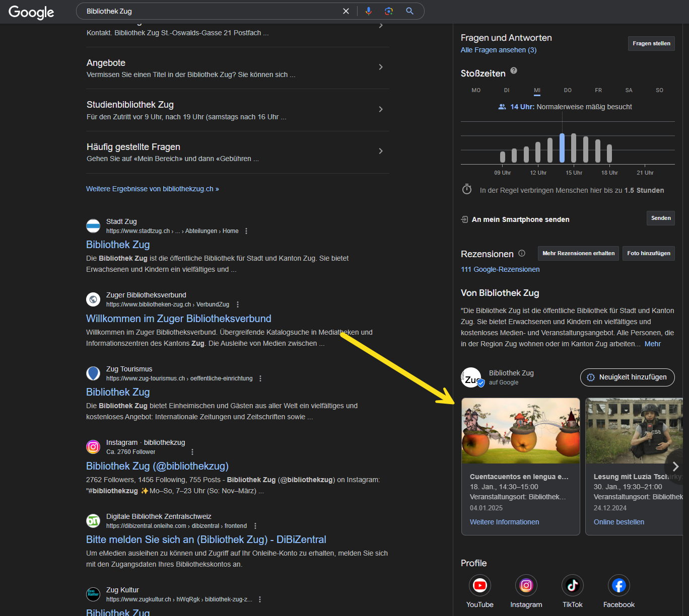Advance posts carousel with next arrow

[x=675, y=467]
